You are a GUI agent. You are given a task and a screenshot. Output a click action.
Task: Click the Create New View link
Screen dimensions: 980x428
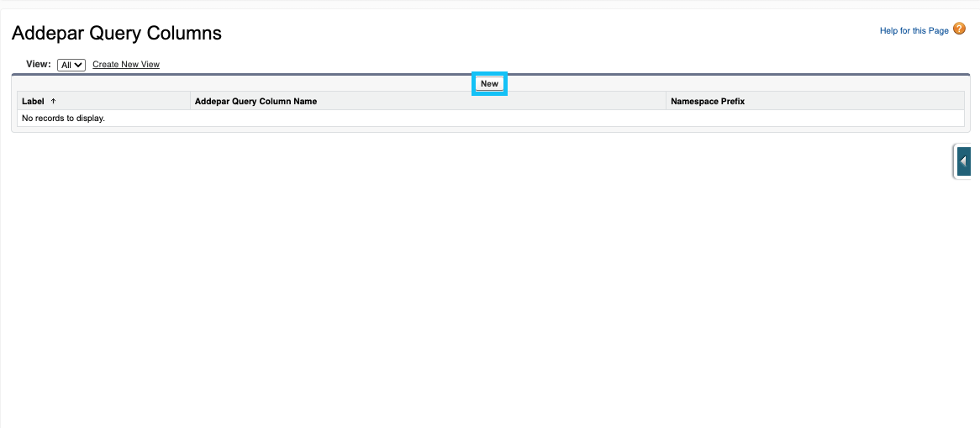click(x=125, y=65)
